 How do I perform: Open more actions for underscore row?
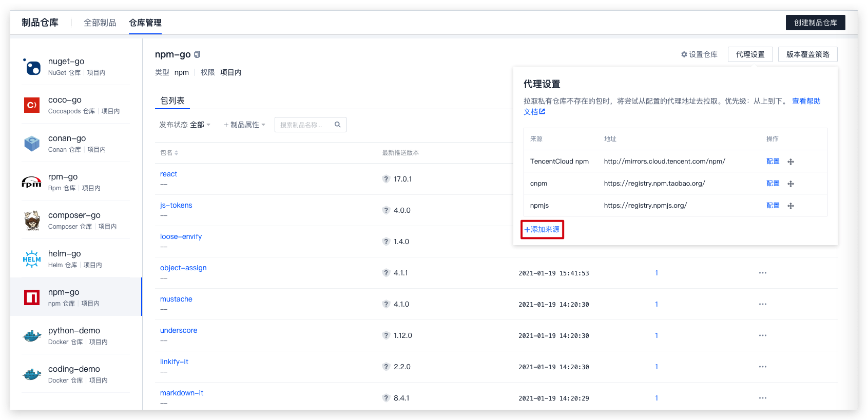coord(763,335)
